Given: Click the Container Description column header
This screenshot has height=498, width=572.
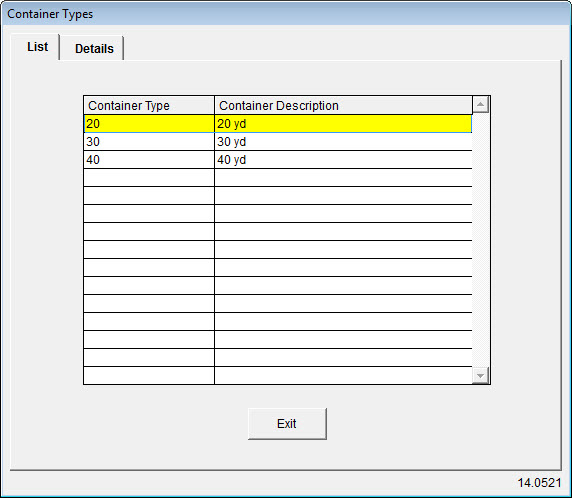Looking at the screenshot, I should click(343, 105).
